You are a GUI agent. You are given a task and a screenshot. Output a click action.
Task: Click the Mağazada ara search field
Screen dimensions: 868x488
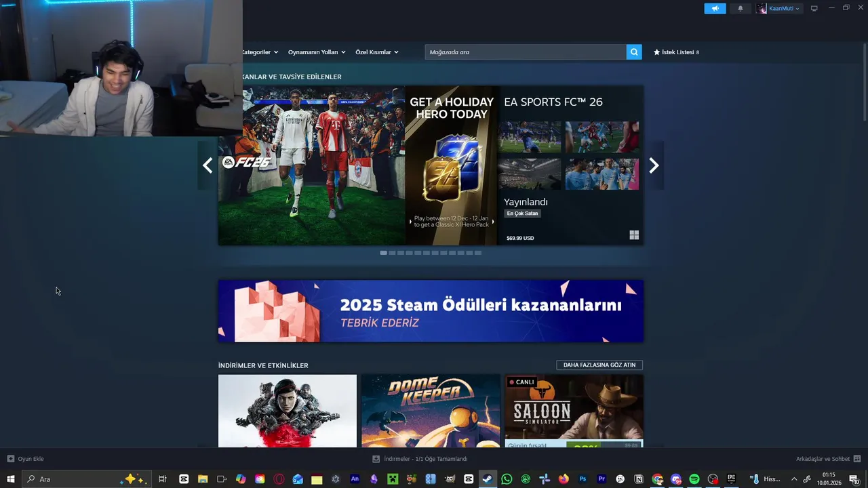tap(526, 52)
